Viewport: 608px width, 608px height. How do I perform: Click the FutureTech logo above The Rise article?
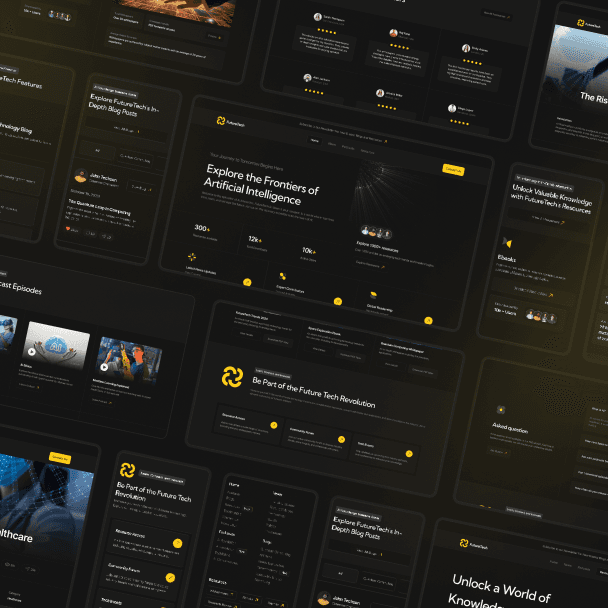click(581, 22)
